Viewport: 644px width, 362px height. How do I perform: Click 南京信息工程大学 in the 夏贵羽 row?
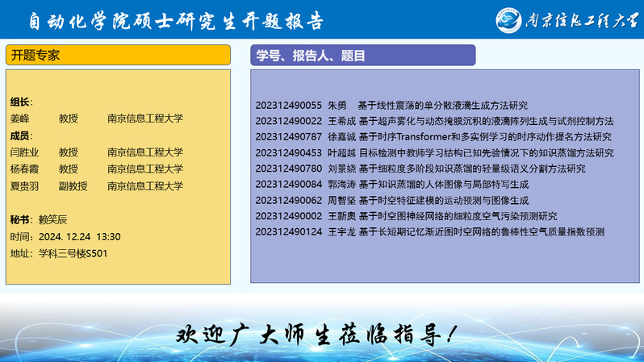coord(145,186)
